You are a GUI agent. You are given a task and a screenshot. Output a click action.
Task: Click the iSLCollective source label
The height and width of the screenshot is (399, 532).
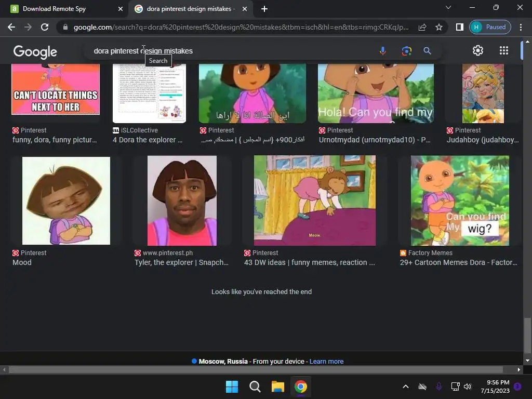(x=139, y=130)
